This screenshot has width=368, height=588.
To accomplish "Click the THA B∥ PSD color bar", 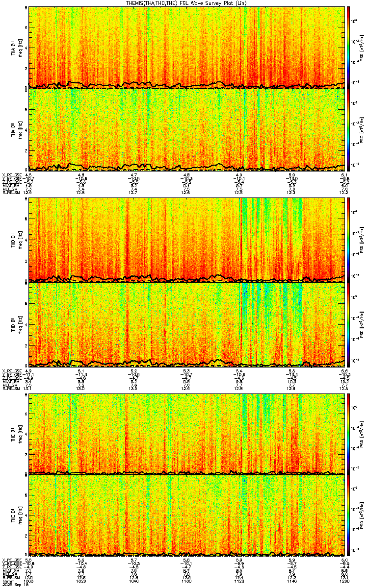I will tap(348, 129).
